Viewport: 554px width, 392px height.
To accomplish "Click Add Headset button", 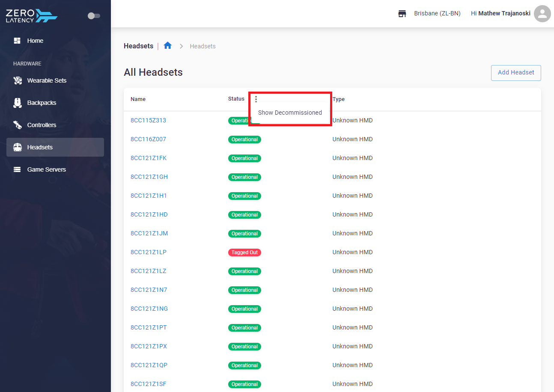I will (516, 73).
